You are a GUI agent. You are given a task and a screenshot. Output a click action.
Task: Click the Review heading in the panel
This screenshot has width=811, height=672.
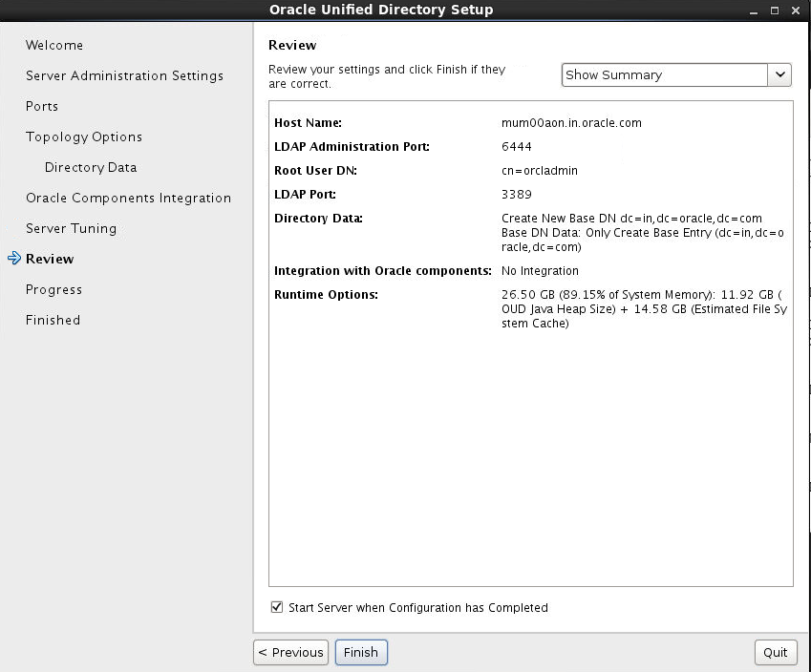click(x=292, y=46)
